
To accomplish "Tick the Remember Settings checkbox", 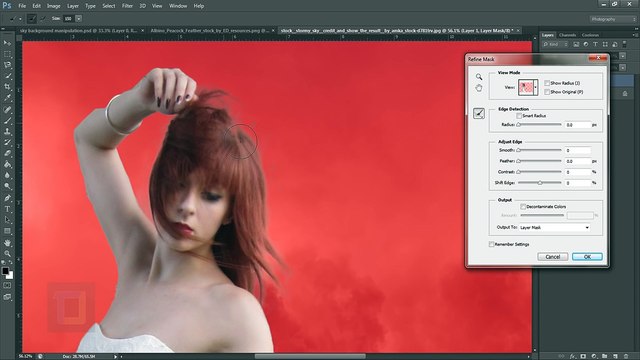I will point(491,244).
